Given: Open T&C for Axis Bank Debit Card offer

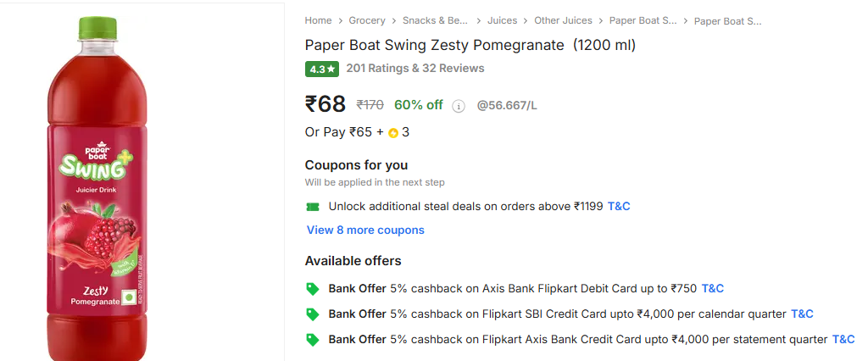Looking at the screenshot, I should click(712, 289).
